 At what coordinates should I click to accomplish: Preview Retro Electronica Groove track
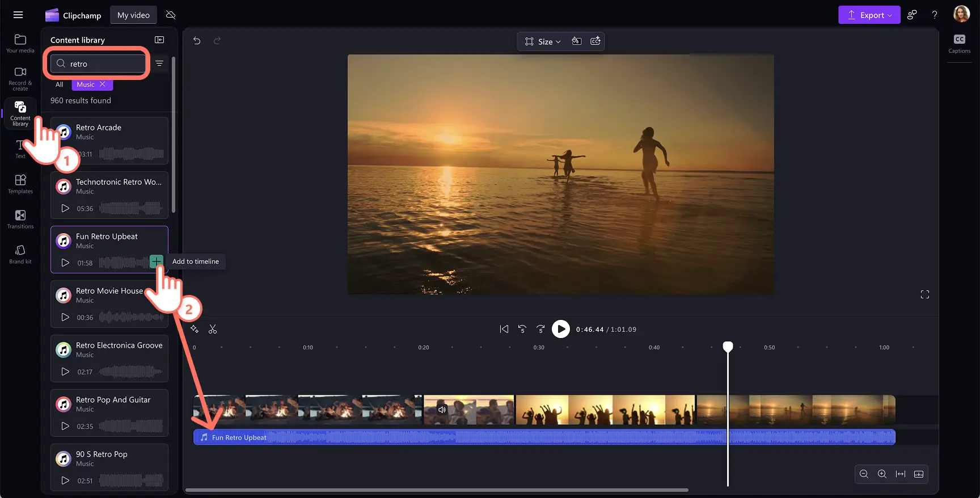[x=65, y=372]
